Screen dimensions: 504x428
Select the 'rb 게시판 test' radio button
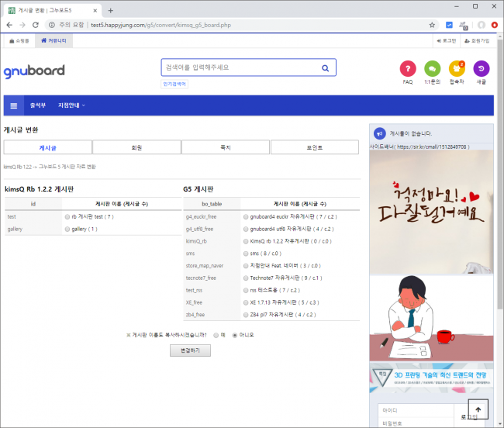(67, 217)
